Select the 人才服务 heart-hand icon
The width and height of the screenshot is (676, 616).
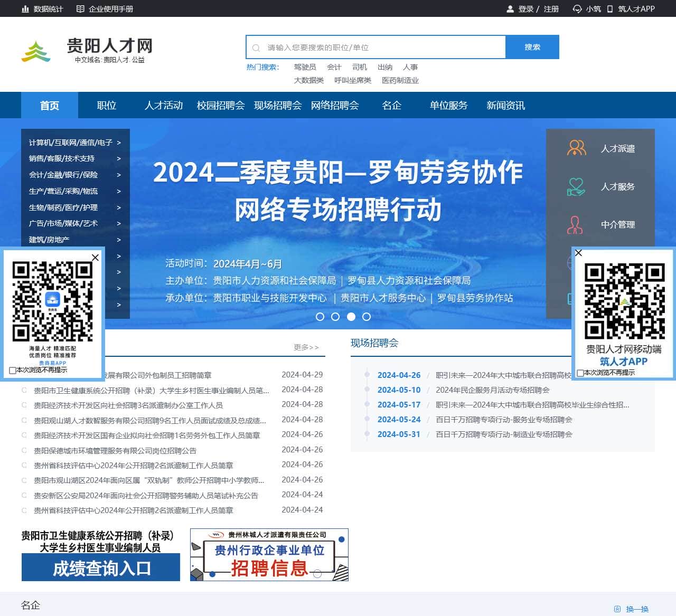[x=576, y=186]
